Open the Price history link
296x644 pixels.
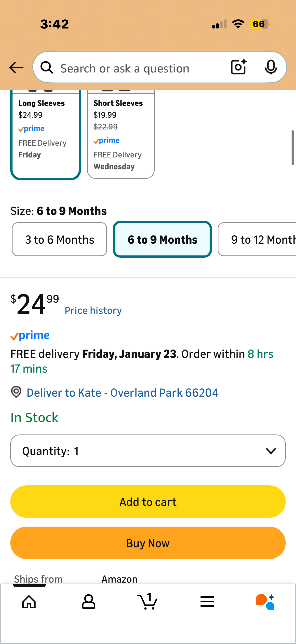point(93,310)
